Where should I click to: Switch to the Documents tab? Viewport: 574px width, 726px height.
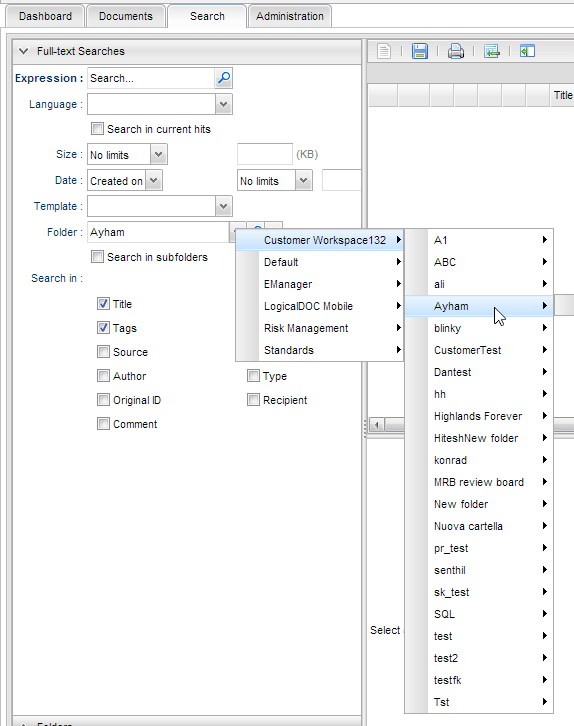125,16
